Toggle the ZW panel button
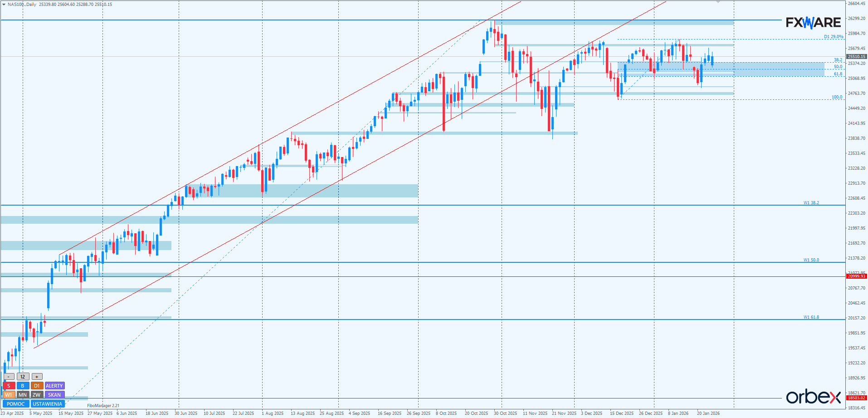Image resolution: width=868 pixels, height=418 pixels. tap(37, 395)
